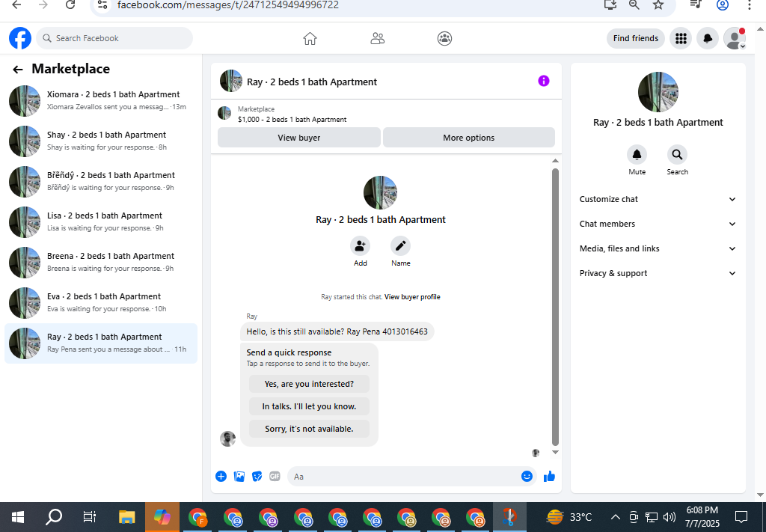
Task: Expand Customize chat section
Action: [x=658, y=199]
